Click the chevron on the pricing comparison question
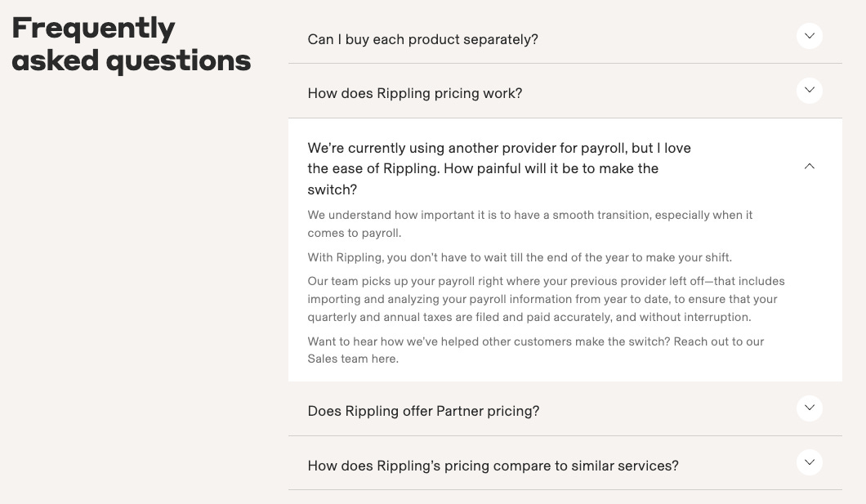This screenshot has width=866, height=504. 809,462
